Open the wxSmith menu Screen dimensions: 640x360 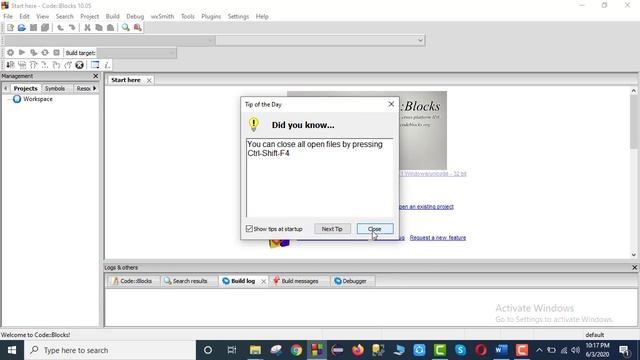[x=162, y=16]
